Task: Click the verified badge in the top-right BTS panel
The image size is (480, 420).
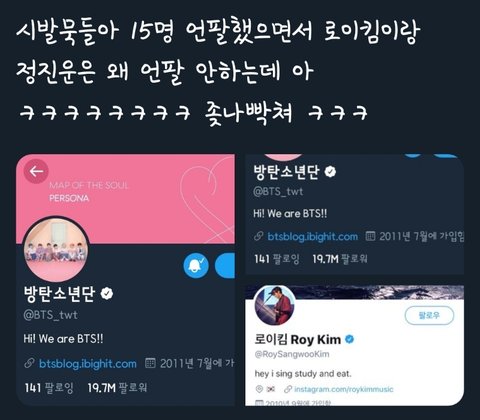Action: click(330, 172)
